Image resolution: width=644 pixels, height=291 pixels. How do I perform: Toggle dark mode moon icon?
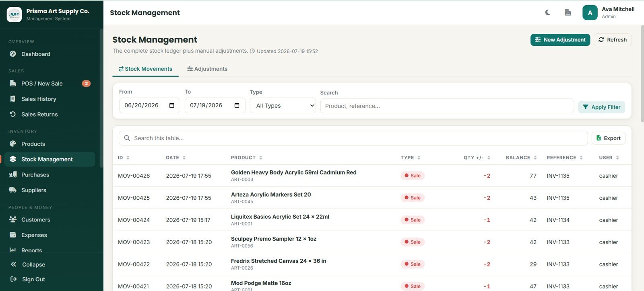(548, 12)
